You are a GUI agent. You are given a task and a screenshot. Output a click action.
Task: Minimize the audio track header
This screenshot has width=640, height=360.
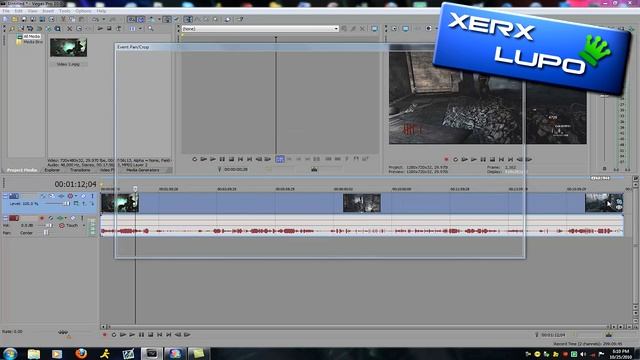[5, 218]
